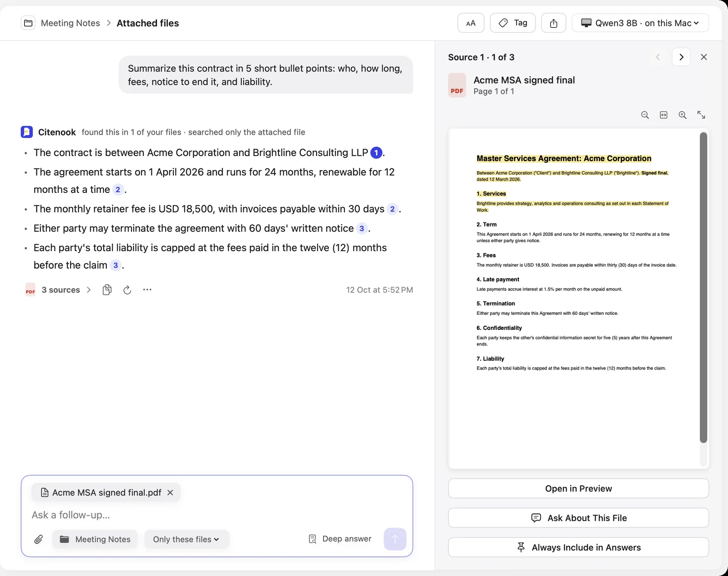Screen dimensions: 728x576
Task: Zoom in the PDF preview
Action: (x=682, y=115)
